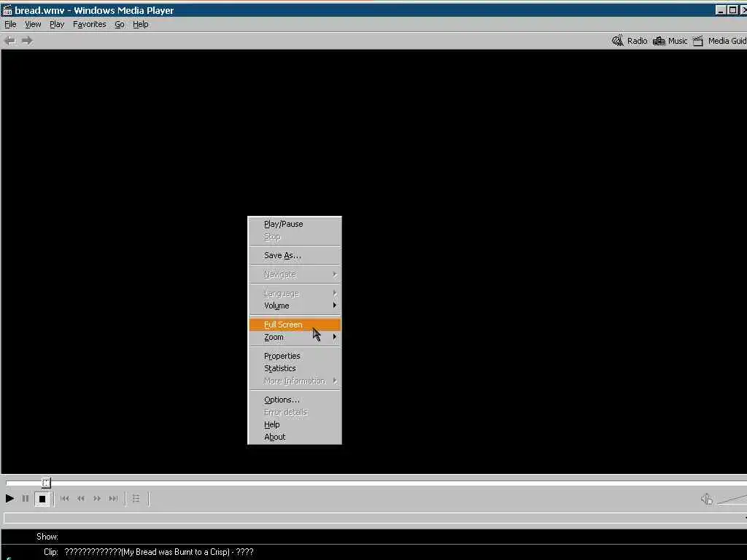
Task: Click the Back arrow in navigation bar
Action: pos(10,41)
